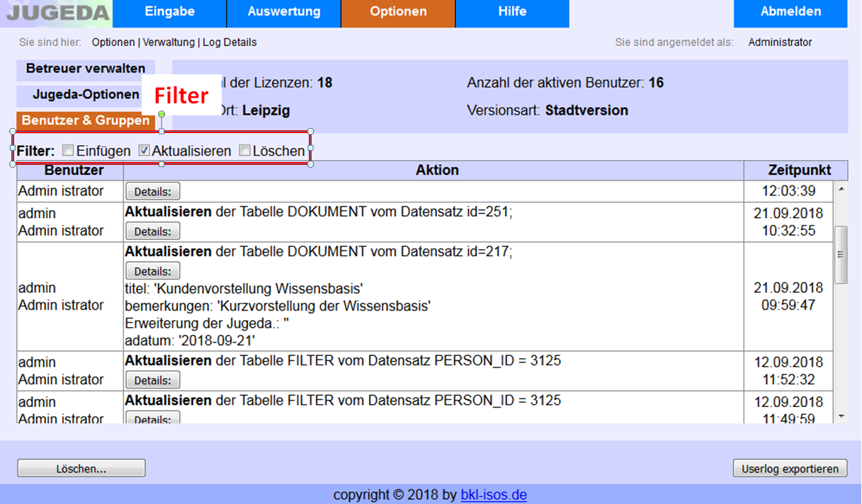Expand Details for 11:52:32 FILTER entry
The width and height of the screenshot is (862, 504).
(x=152, y=380)
